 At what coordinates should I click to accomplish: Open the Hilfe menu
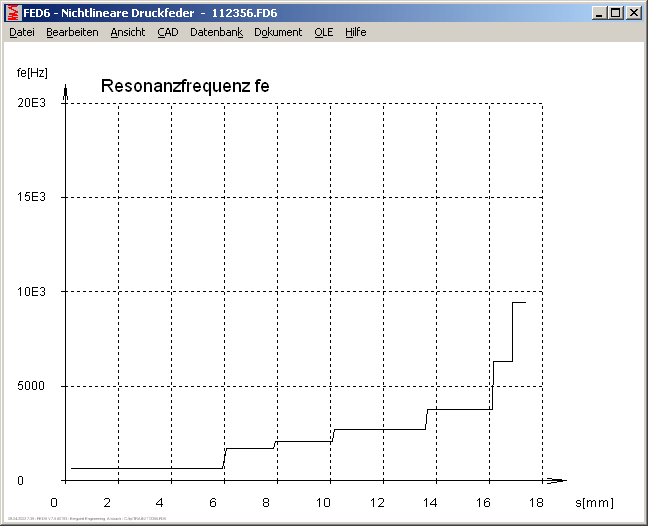pos(356,32)
